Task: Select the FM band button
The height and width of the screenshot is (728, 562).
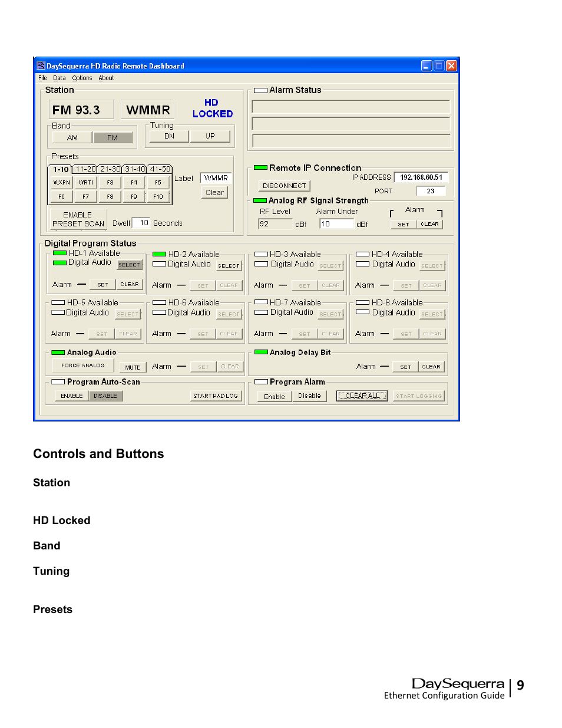Action: (113, 137)
